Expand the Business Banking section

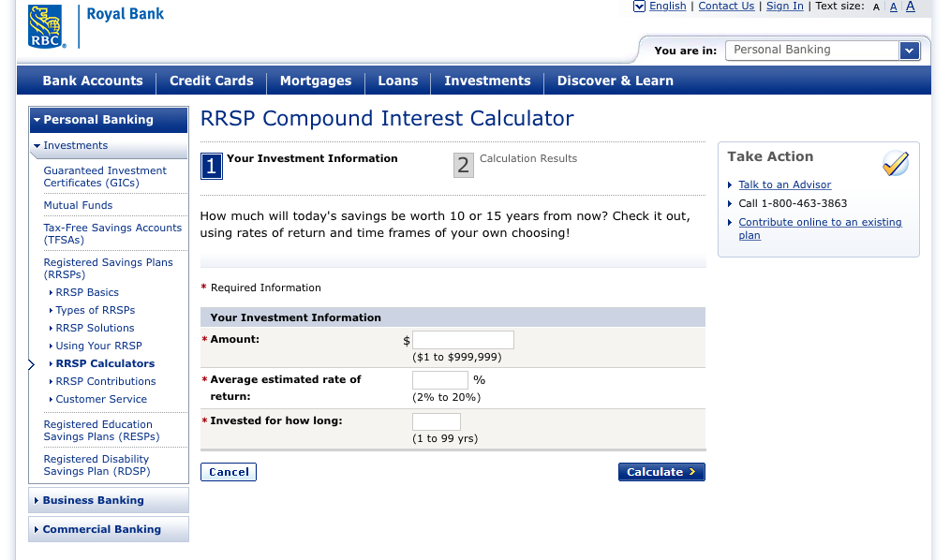pyautogui.click(x=109, y=501)
